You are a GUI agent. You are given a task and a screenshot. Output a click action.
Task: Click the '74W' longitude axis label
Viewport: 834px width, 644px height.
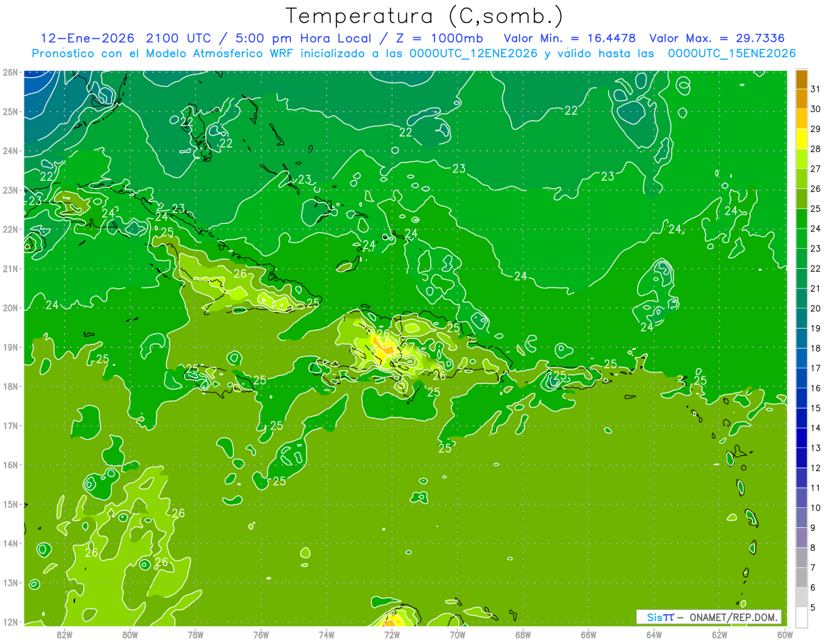coord(327,634)
